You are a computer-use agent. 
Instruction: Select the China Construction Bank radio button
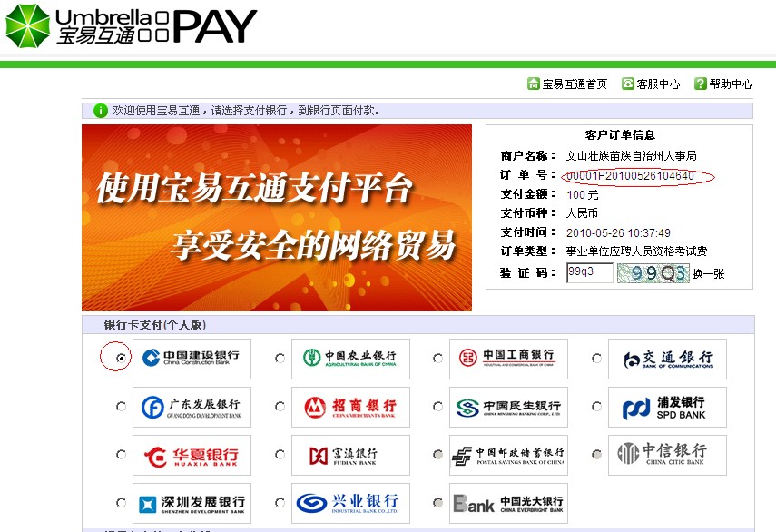point(121,359)
